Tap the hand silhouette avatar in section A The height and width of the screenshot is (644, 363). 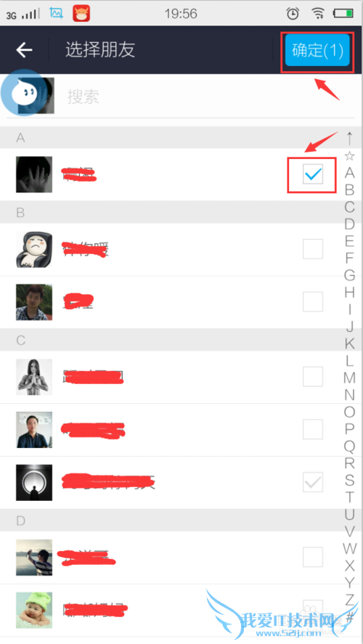(34, 174)
